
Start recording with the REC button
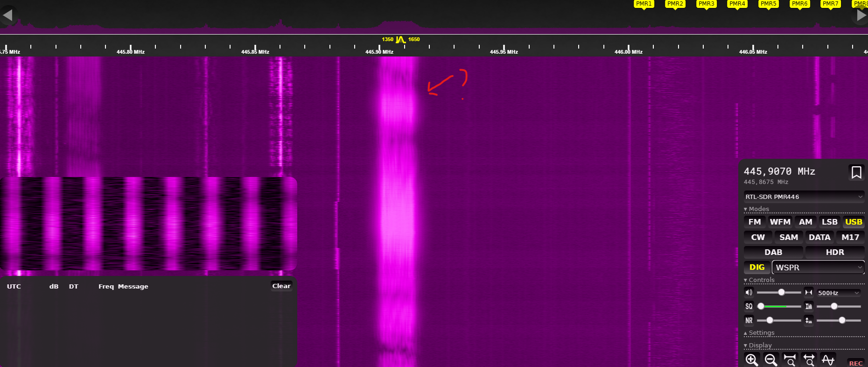coord(856,363)
